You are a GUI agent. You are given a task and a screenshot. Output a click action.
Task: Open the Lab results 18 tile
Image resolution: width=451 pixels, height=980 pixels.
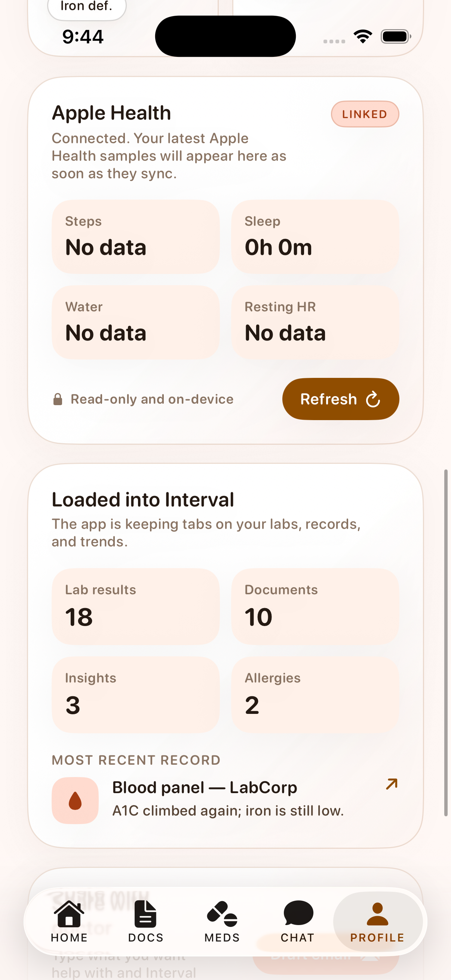(135, 606)
